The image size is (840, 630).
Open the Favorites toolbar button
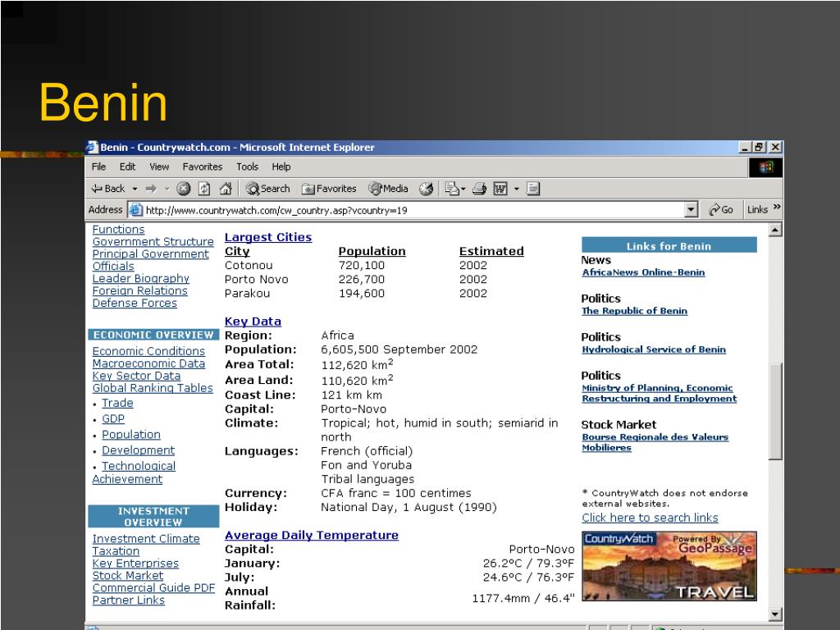coord(329,189)
